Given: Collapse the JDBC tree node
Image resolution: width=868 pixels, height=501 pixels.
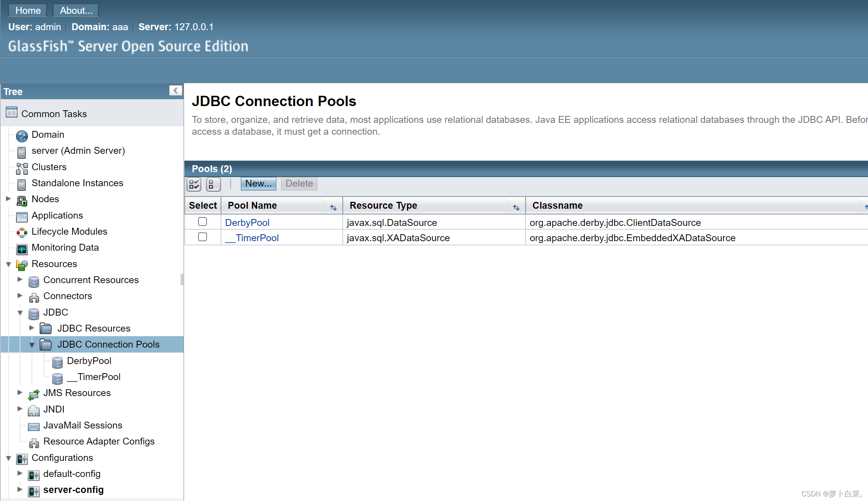Looking at the screenshot, I should [20, 313].
